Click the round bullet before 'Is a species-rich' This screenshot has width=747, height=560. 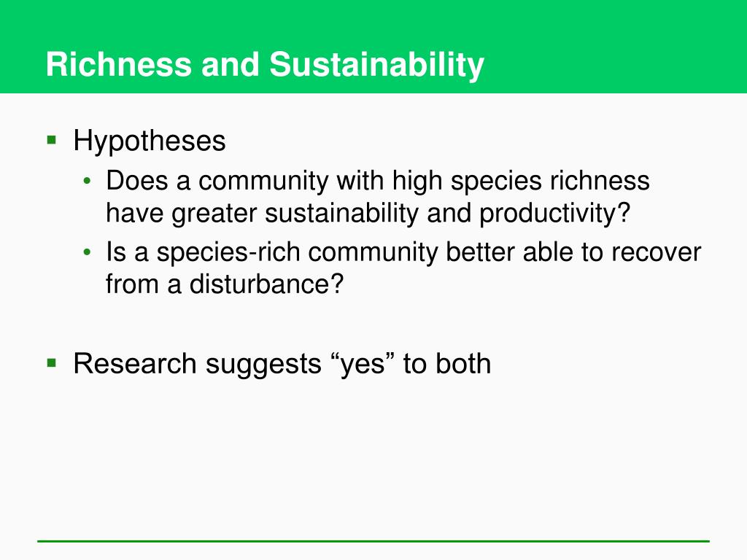tap(87, 252)
